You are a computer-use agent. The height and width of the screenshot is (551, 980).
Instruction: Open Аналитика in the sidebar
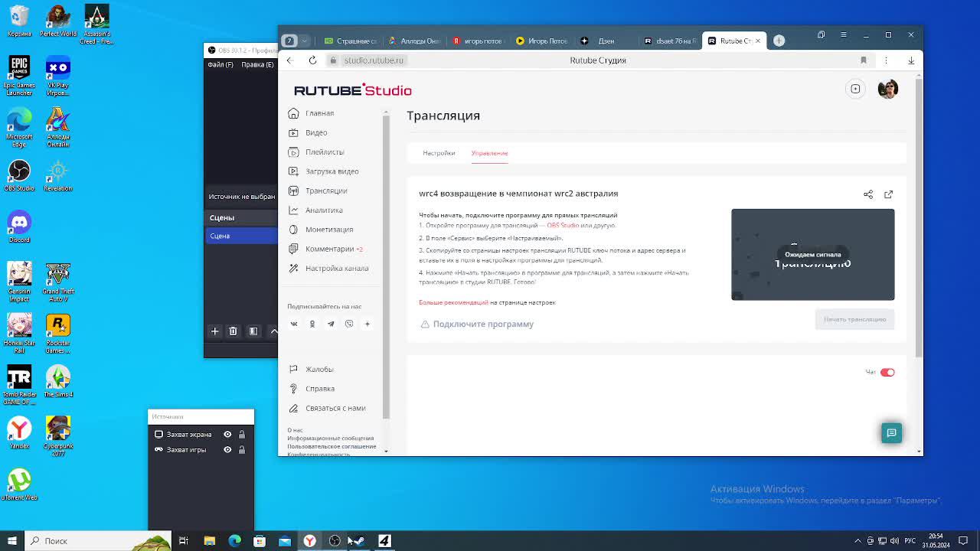(x=324, y=210)
